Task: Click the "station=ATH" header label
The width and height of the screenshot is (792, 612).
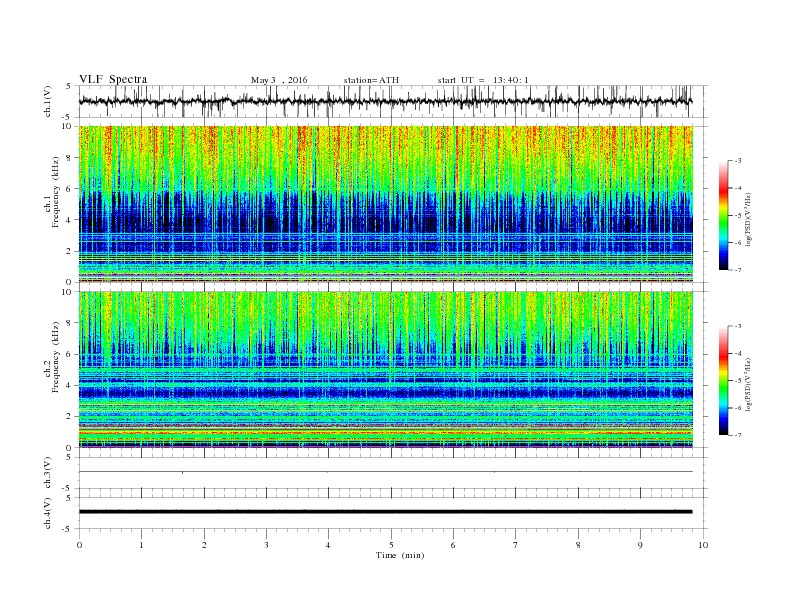Action: 371,80
